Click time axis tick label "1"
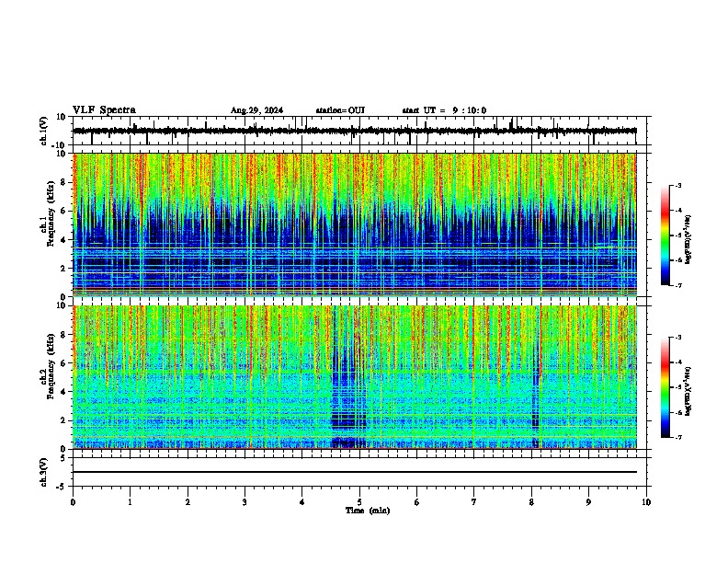This screenshot has height=563, width=728. pyautogui.click(x=130, y=502)
